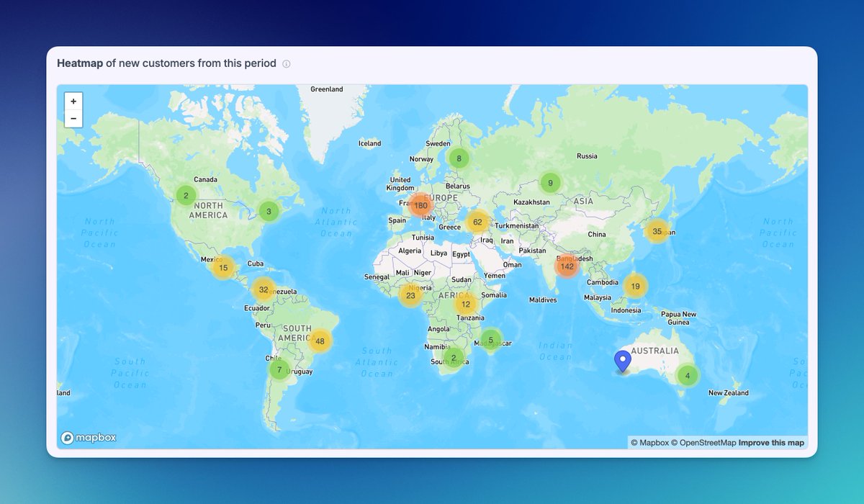Click the zoom out (−) control
864x504 pixels.
click(x=73, y=117)
